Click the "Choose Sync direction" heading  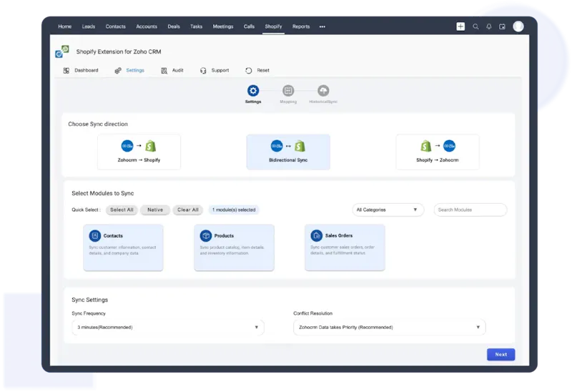click(98, 124)
